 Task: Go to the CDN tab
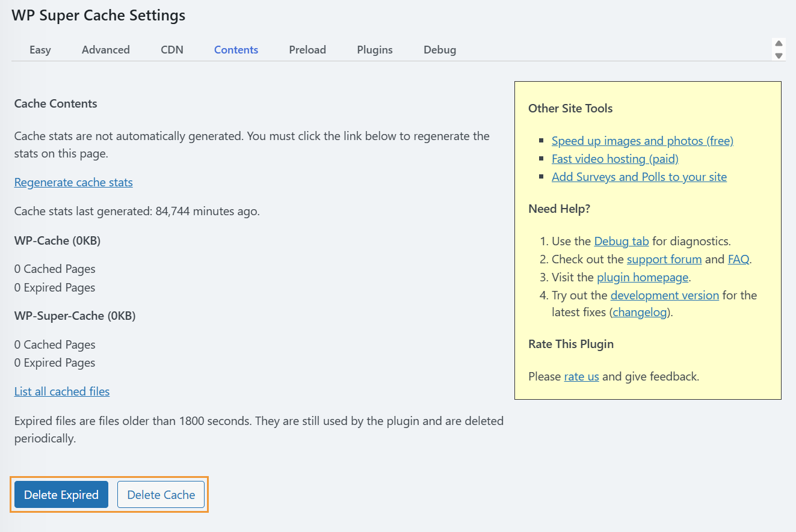(172, 50)
